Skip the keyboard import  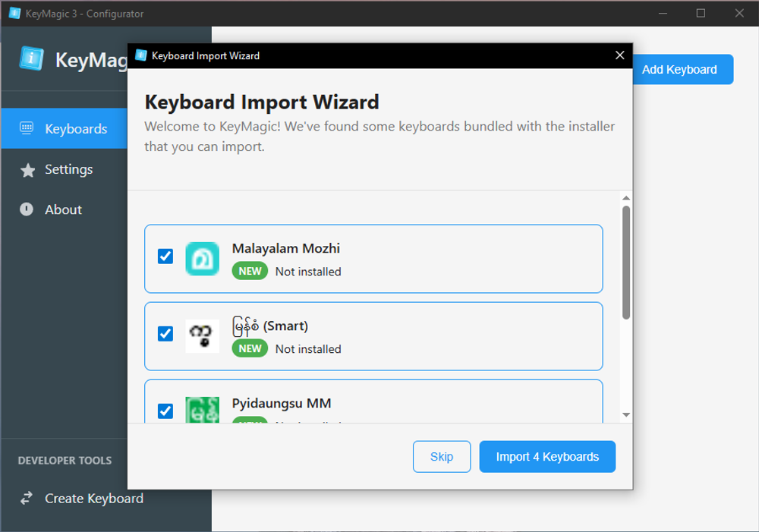[442, 456]
